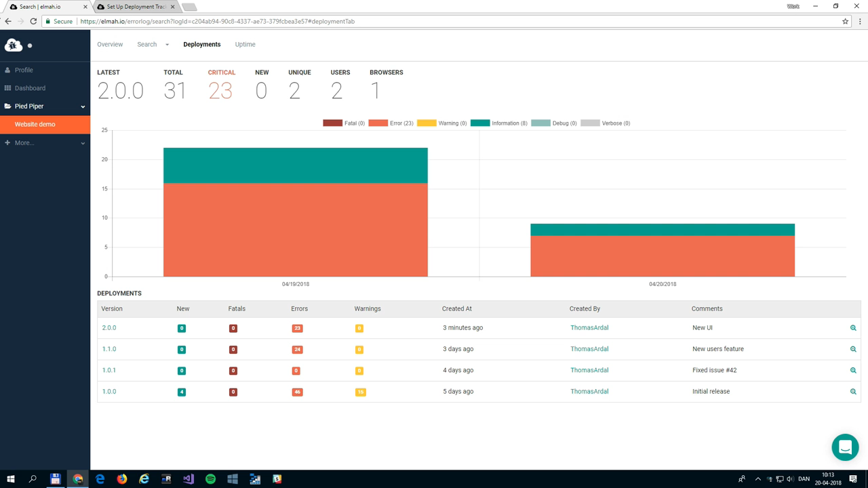Click the elmah.io cloud logo
The image size is (868, 488).
click(x=14, y=45)
